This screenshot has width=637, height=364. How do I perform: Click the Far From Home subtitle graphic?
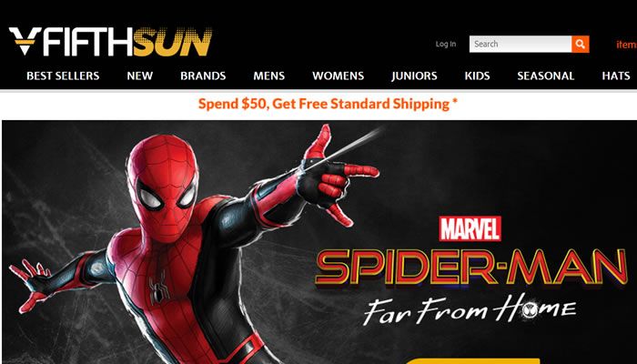(x=470, y=308)
